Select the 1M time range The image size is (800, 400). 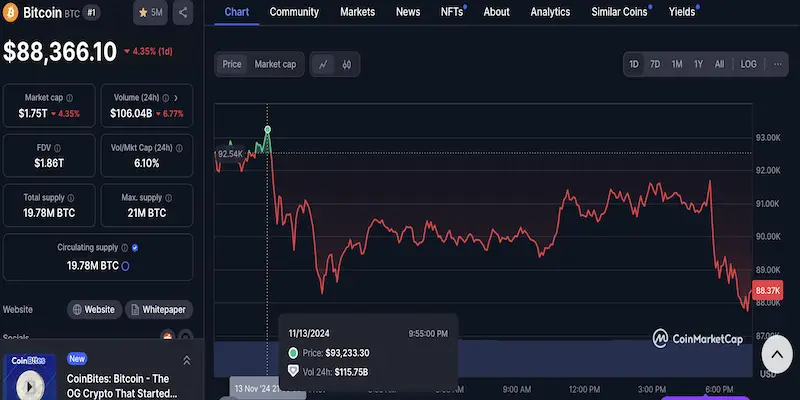pos(677,64)
